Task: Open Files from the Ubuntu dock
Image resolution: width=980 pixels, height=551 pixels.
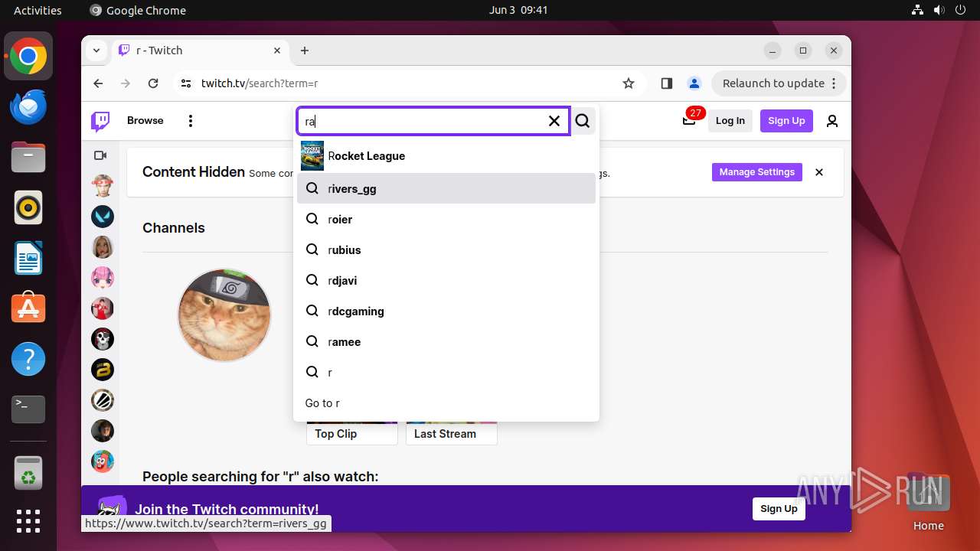Action: pyautogui.click(x=28, y=157)
